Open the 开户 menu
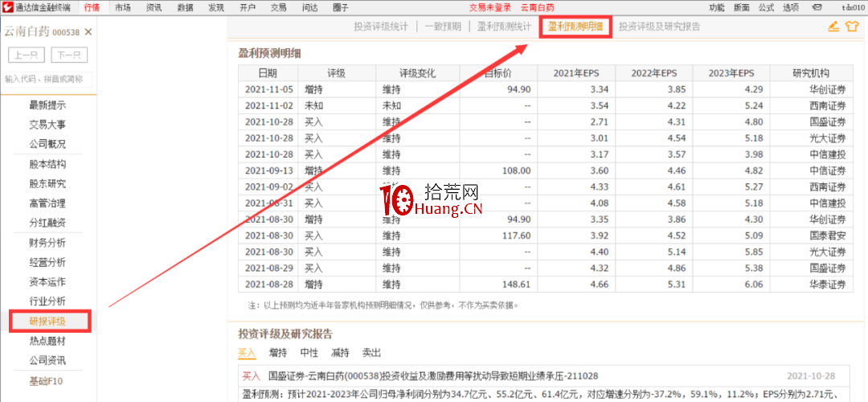Screen dimensions: 868x402 [248, 8]
